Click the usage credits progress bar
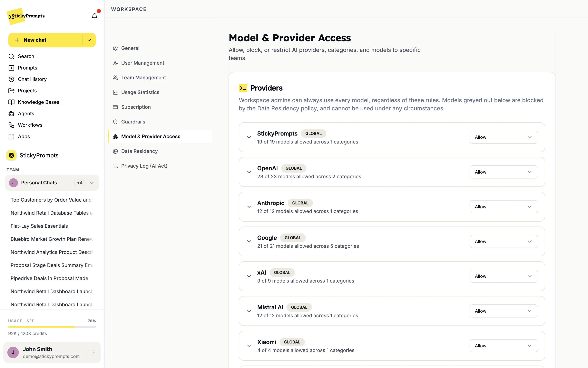 (52, 327)
